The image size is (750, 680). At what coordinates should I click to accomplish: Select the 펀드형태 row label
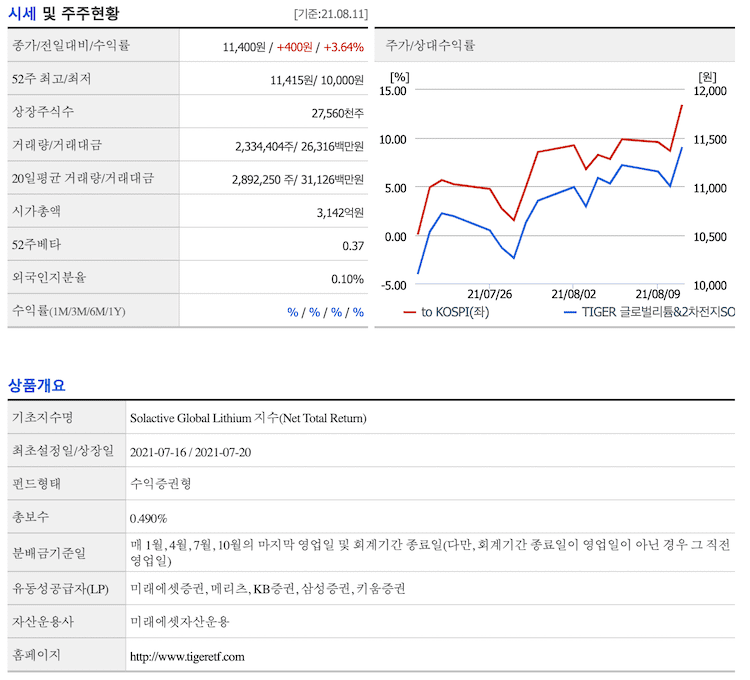[x=36, y=483]
